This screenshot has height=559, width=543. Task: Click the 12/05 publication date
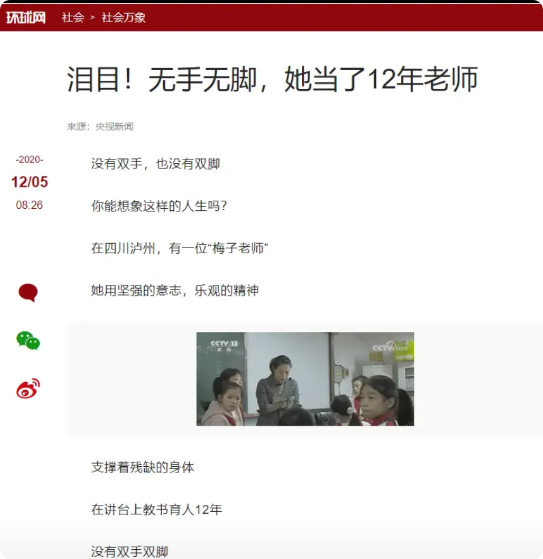coord(30,182)
